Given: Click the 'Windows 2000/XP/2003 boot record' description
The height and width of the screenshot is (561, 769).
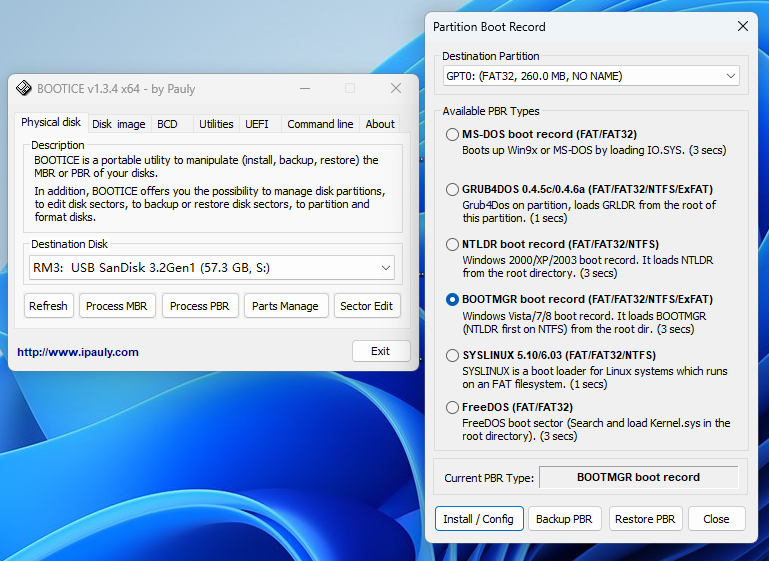Looking at the screenshot, I should [588, 267].
